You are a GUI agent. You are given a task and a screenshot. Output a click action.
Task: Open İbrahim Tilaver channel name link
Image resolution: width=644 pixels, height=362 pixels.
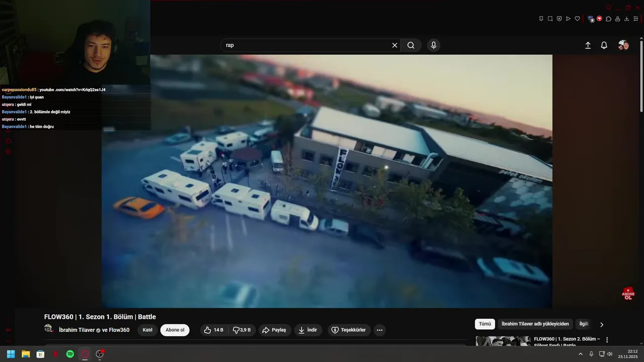pyautogui.click(x=76, y=330)
